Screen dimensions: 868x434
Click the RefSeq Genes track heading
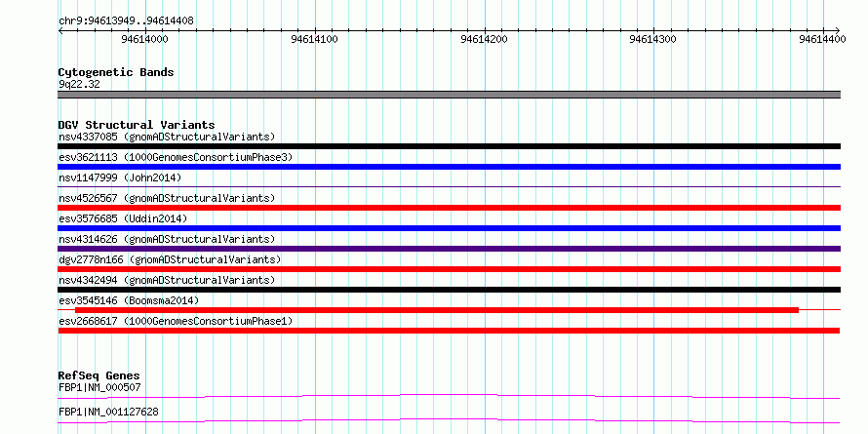pyautogui.click(x=99, y=376)
